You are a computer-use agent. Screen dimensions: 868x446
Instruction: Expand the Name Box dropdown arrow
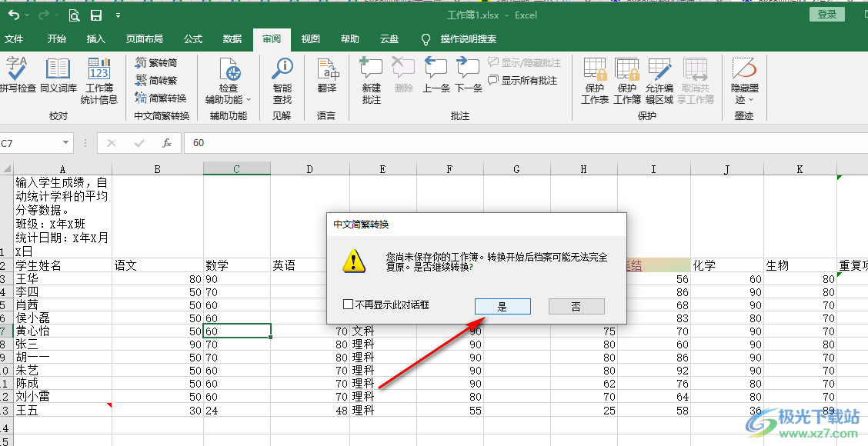coord(66,143)
